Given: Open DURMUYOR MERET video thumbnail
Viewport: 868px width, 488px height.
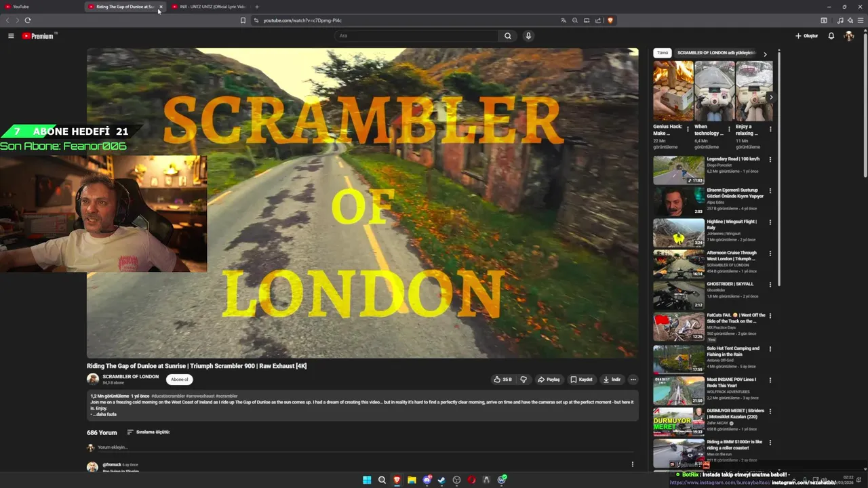Looking at the screenshot, I should (x=679, y=422).
